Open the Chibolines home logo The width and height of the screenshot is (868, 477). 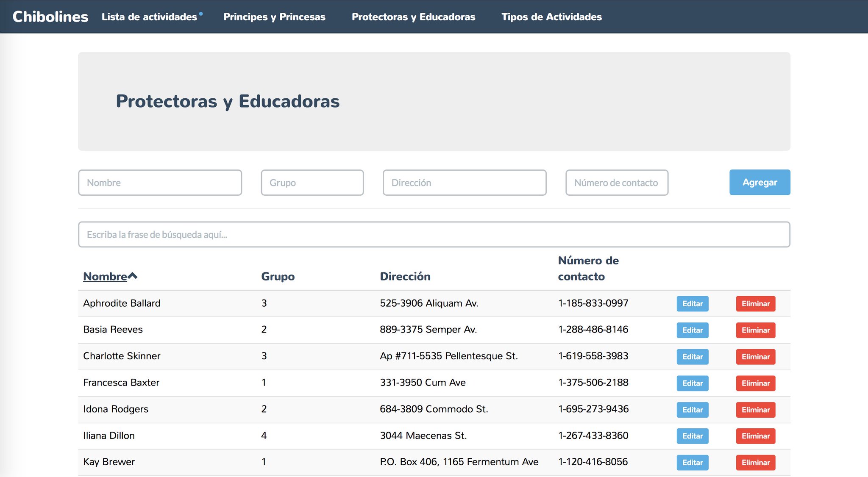[x=50, y=17]
